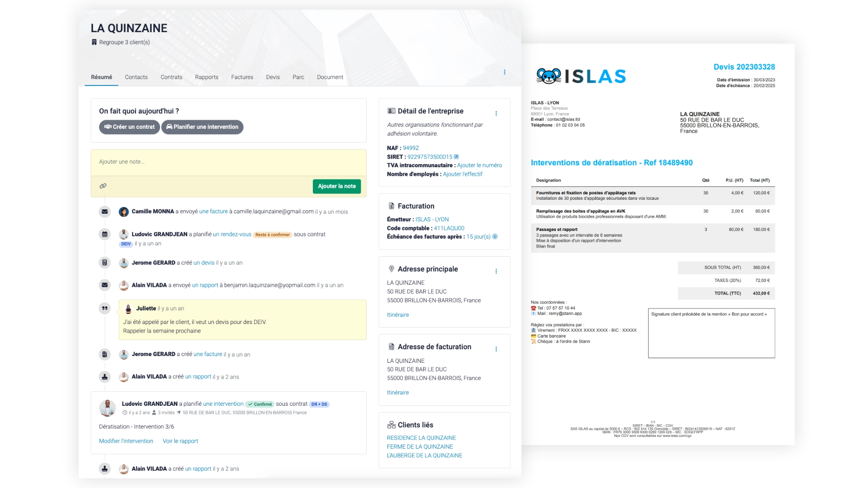Open the RESIDENCE LA QUINZAINE linked client
This screenshot has height=488, width=868.
pos(421,437)
